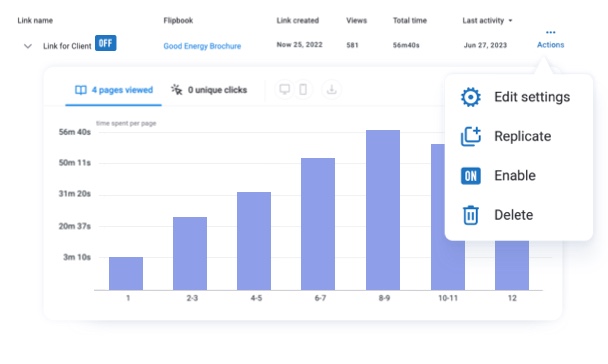The height and width of the screenshot is (364, 608).
Task: Sort by Last activity dropdown arrow
Action: [x=510, y=21]
